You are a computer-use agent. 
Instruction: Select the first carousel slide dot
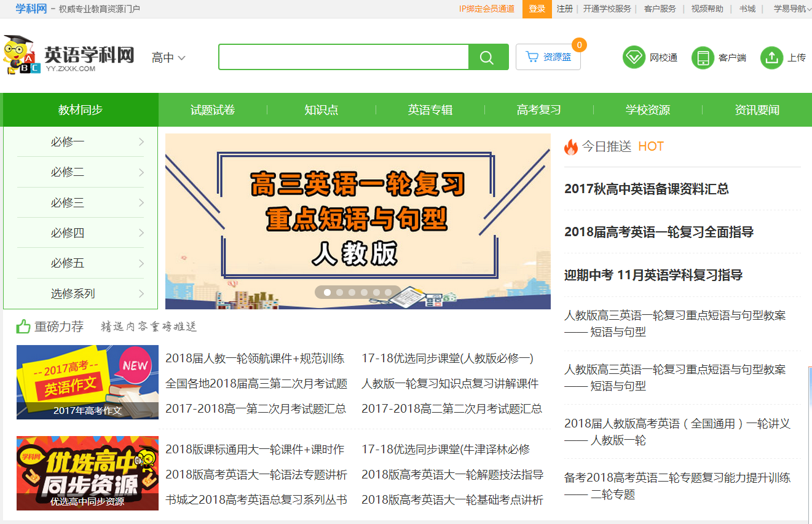327,292
